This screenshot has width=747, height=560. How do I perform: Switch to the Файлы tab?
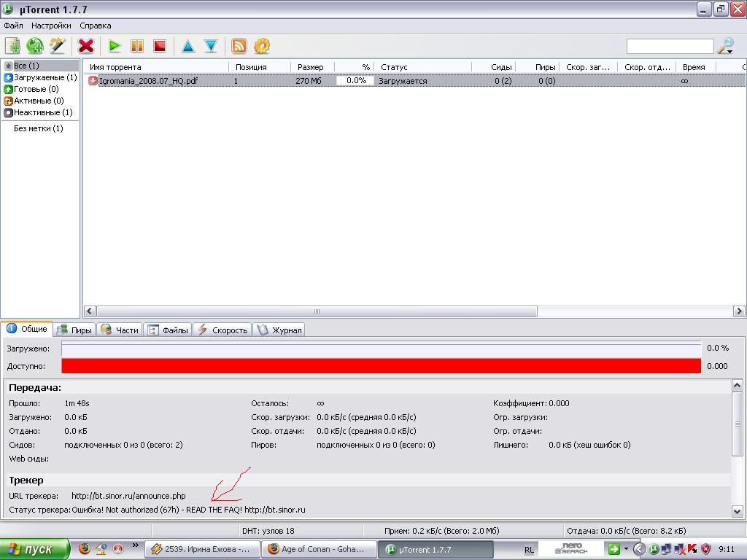point(169,330)
